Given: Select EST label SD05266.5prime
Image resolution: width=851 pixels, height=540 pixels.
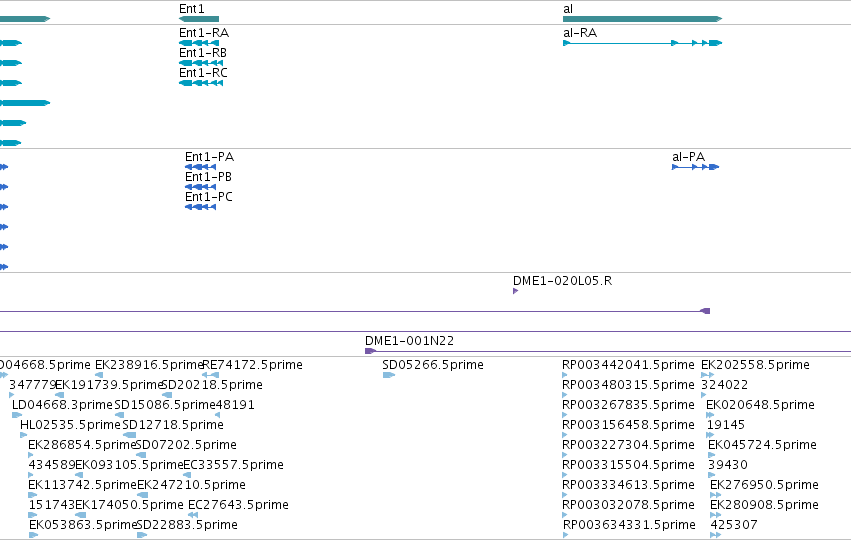Looking at the screenshot, I should pos(433,365).
